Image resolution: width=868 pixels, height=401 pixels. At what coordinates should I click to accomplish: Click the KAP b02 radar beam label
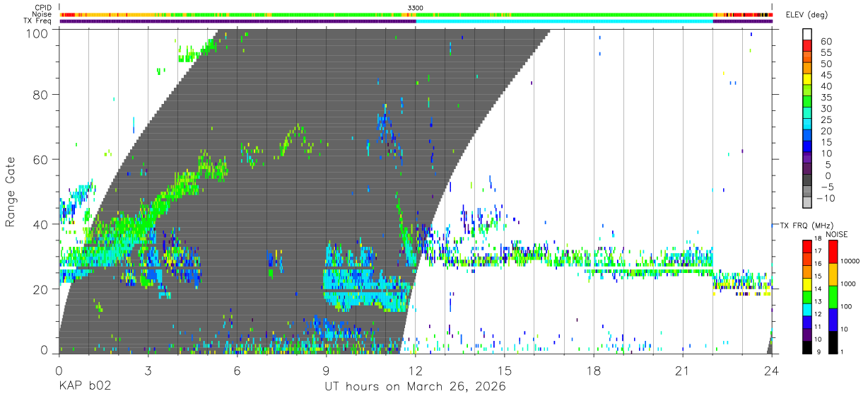[84, 387]
